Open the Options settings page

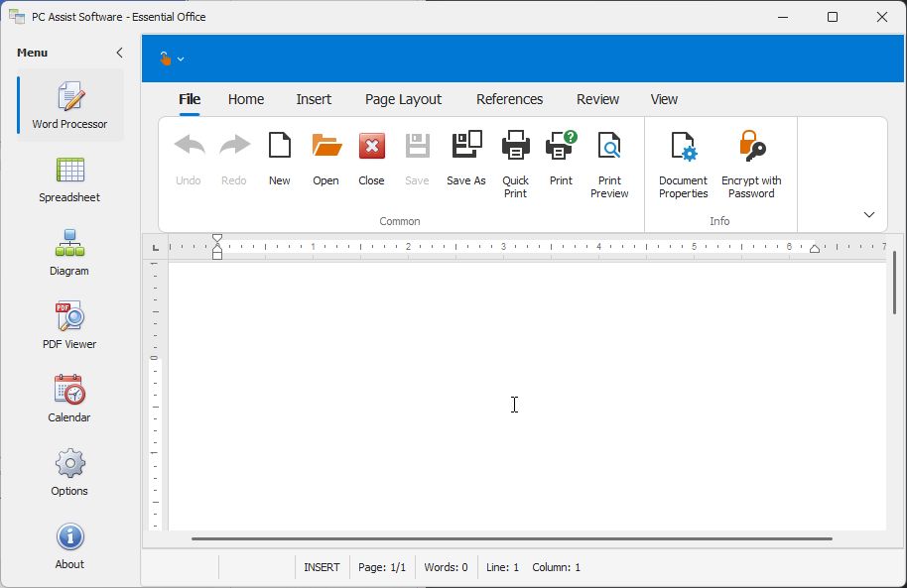coord(69,473)
